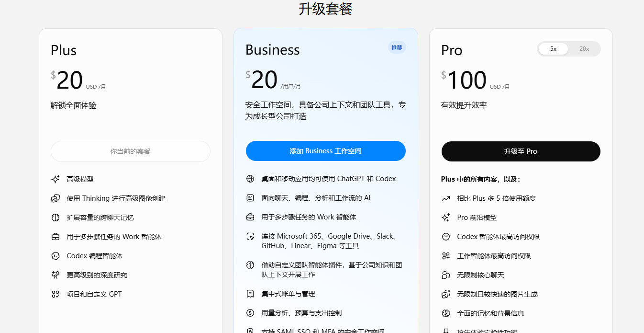Click the globe icon beside 桌面和移动应用
This screenshot has width=644, height=333.
(x=250, y=179)
